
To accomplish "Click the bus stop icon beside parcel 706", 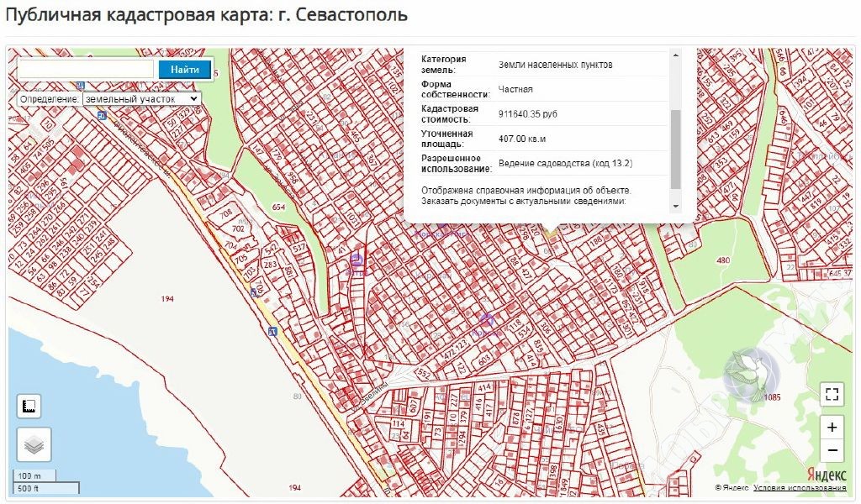I will pos(254,293).
